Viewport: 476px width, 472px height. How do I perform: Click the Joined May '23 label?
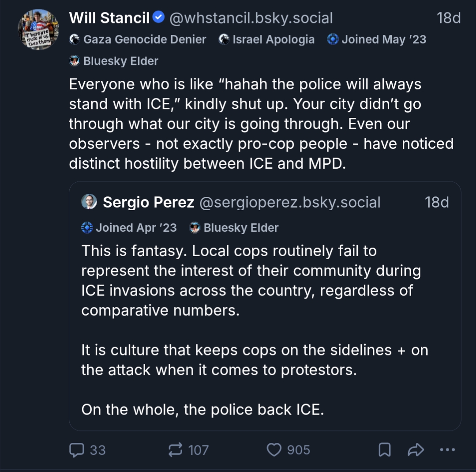(x=377, y=39)
